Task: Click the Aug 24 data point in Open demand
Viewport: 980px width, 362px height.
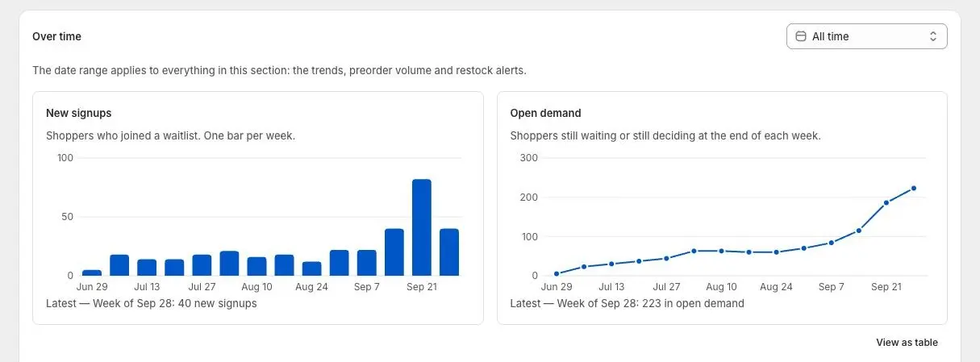Action: [x=776, y=252]
